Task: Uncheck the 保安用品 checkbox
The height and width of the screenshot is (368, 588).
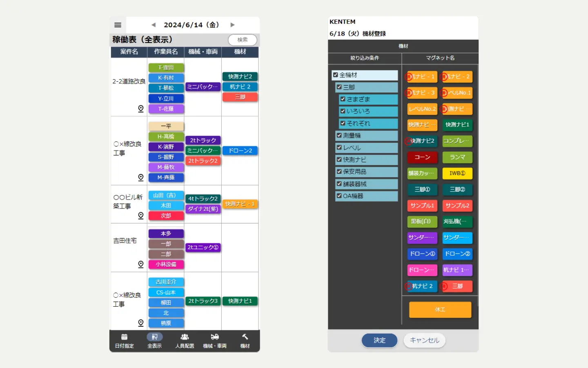Action: [x=339, y=172]
